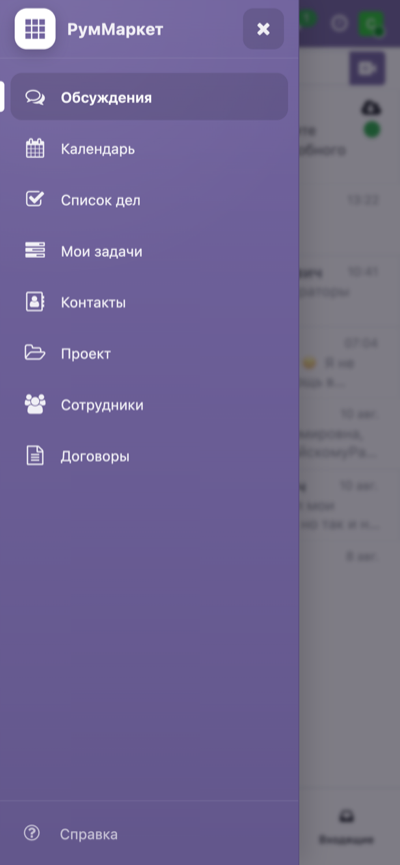
Task: Open Справка help link
Action: 88,834
